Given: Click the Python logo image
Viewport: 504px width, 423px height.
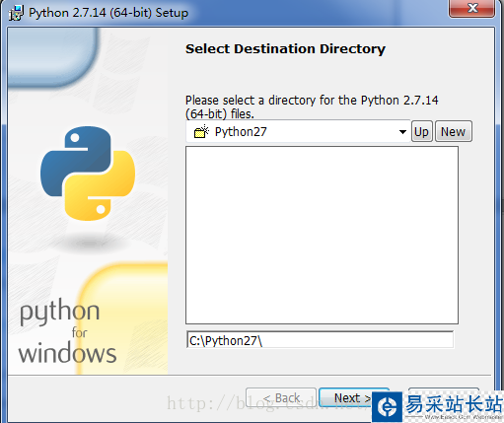Looking at the screenshot, I should [x=88, y=174].
